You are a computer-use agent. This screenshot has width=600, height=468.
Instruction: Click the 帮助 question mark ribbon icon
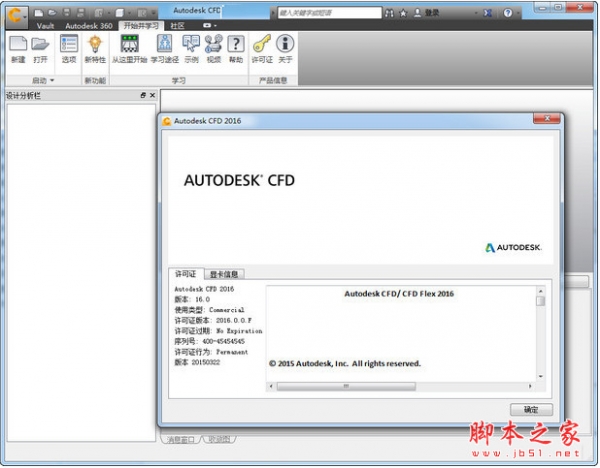pos(236,49)
